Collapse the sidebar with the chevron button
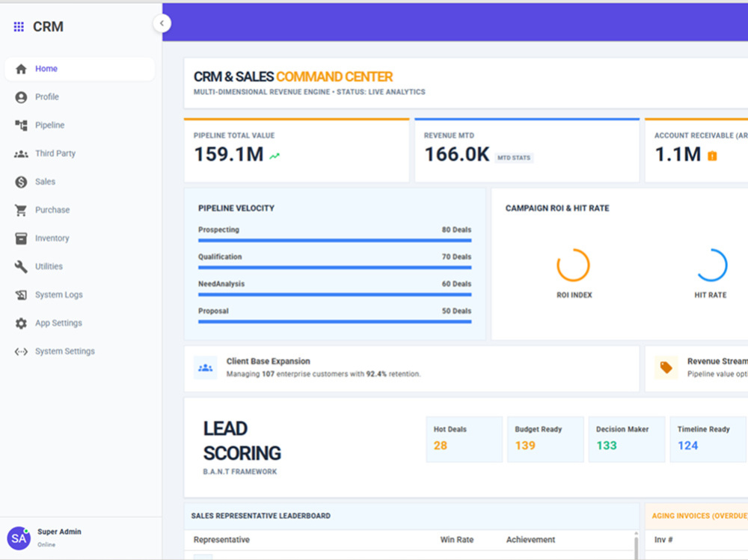This screenshot has width=748, height=560. coord(162,23)
